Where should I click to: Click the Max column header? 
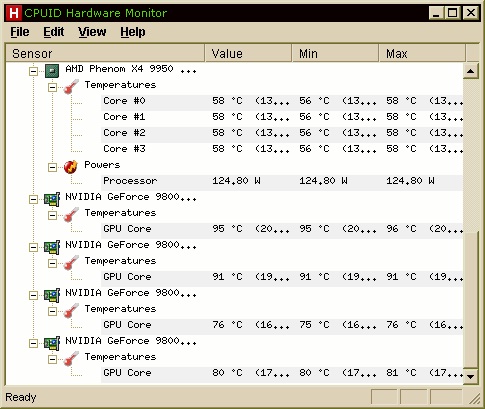tap(422, 53)
